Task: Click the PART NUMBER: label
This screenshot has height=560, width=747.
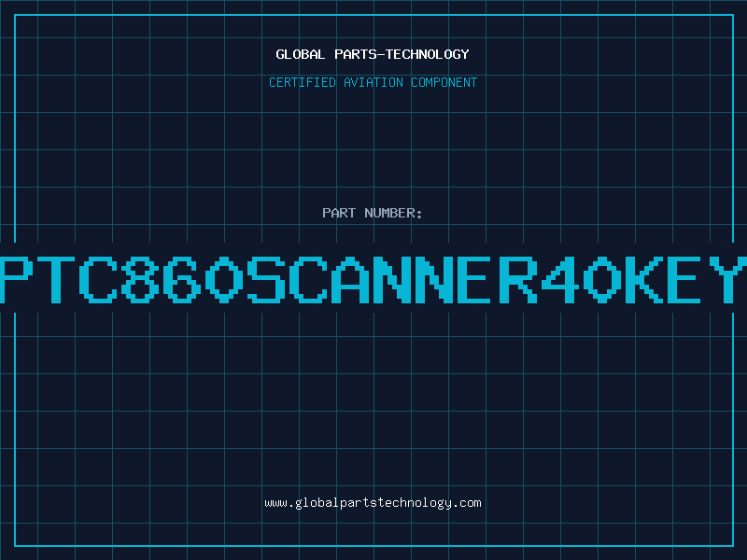Action: click(x=373, y=213)
